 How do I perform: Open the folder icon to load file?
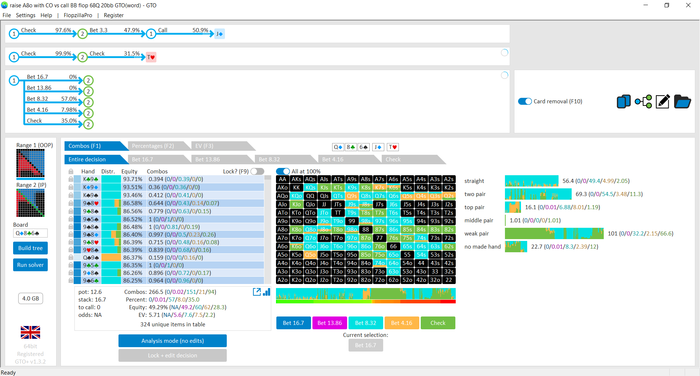click(682, 101)
